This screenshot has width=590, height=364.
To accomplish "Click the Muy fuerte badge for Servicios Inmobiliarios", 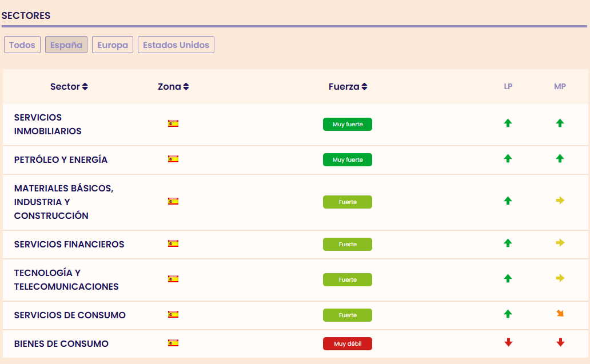I will click(x=348, y=124).
